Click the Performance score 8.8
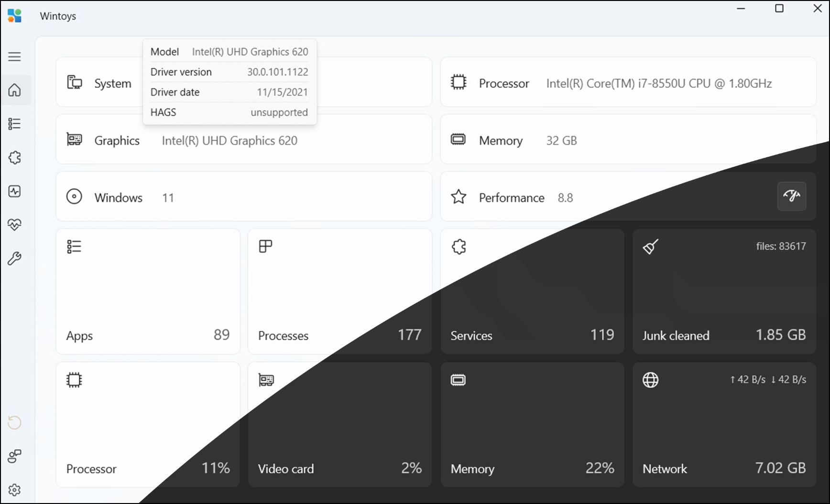 (565, 198)
